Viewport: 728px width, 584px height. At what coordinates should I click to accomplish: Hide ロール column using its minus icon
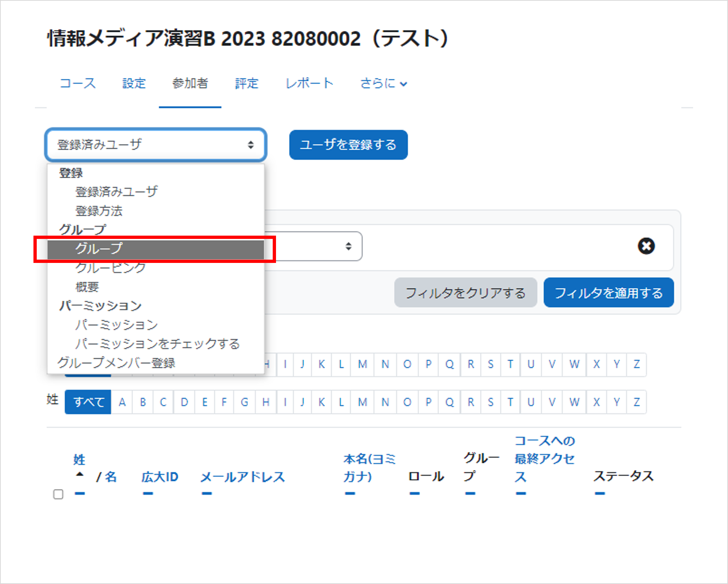point(415,493)
